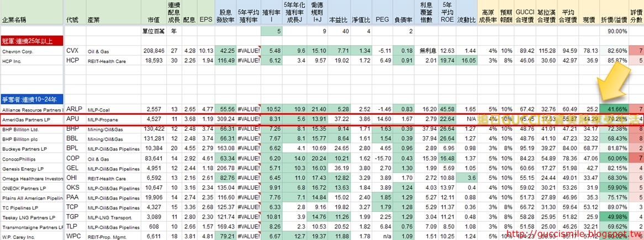Select the BHP Billiton Ltd. name cell
This screenshot has width=644, height=240.
click(x=32, y=129)
